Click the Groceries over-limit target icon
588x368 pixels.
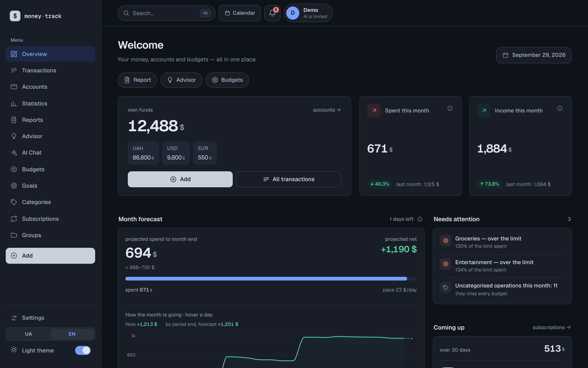[445, 240]
